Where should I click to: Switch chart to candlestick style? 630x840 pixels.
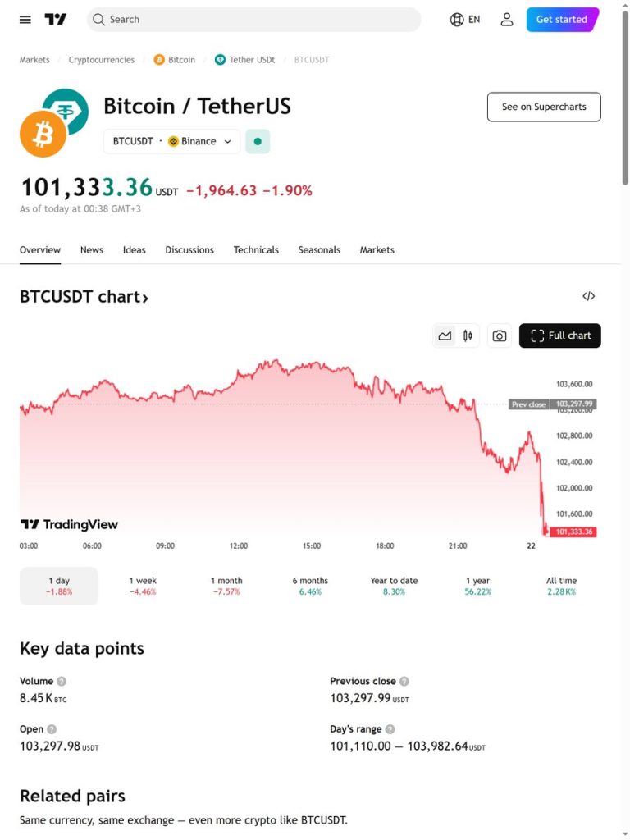[468, 336]
